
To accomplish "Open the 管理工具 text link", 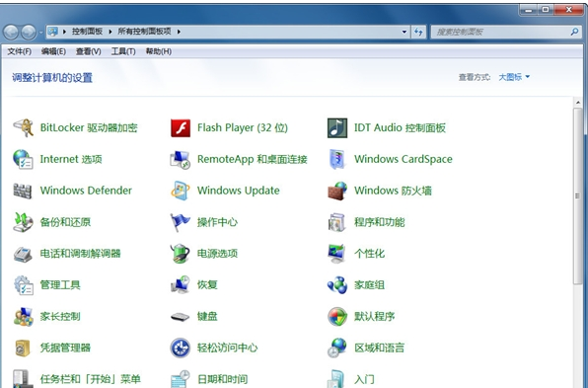I will (60, 285).
